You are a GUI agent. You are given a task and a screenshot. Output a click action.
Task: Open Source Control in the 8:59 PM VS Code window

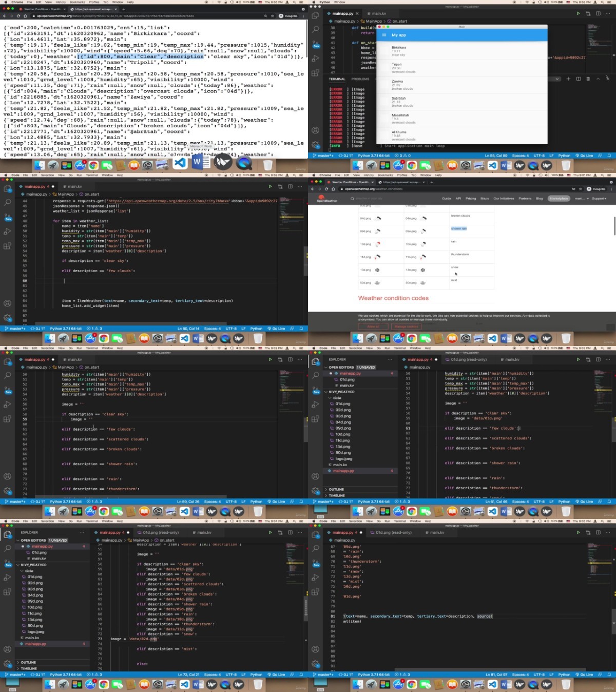point(7,217)
